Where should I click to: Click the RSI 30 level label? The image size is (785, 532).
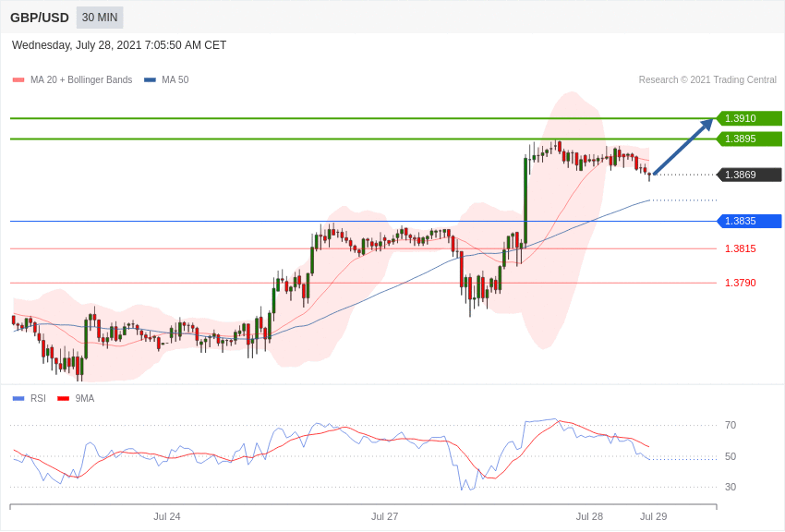[731, 487]
